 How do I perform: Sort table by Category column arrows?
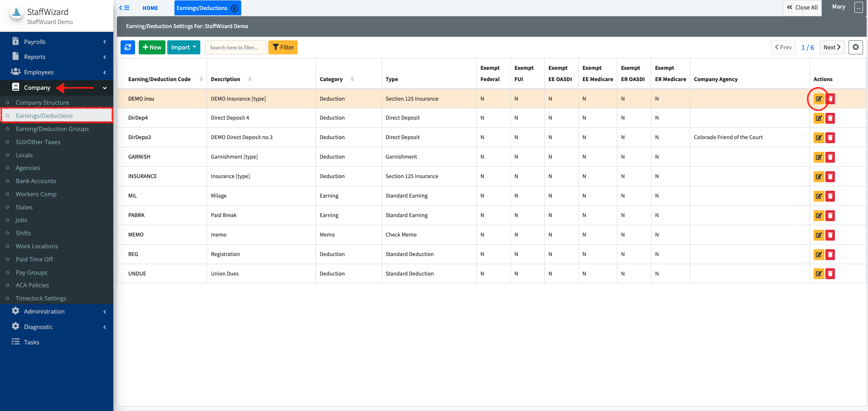[352, 79]
